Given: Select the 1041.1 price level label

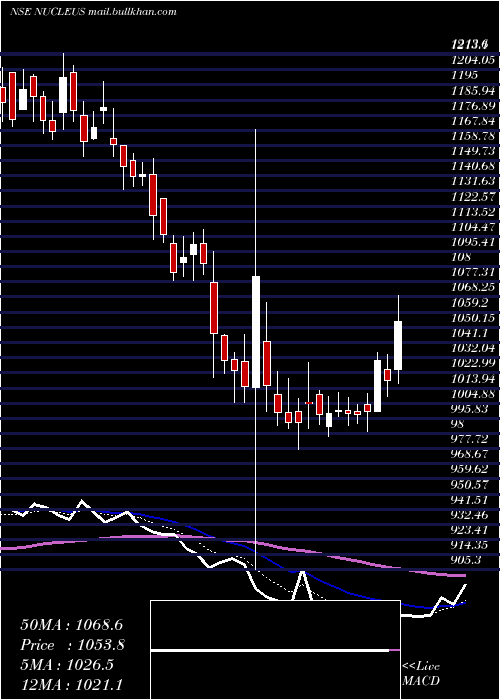Looking at the screenshot, I should [469, 333].
